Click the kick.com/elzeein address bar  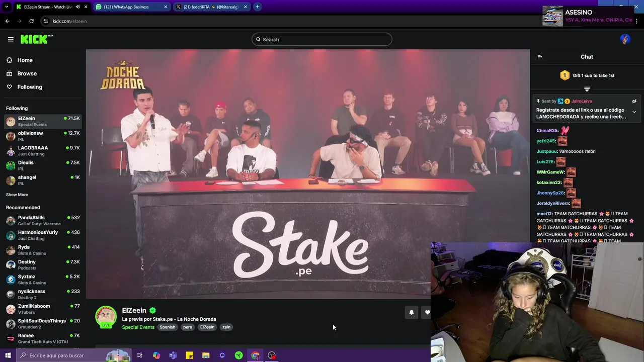tap(69, 21)
